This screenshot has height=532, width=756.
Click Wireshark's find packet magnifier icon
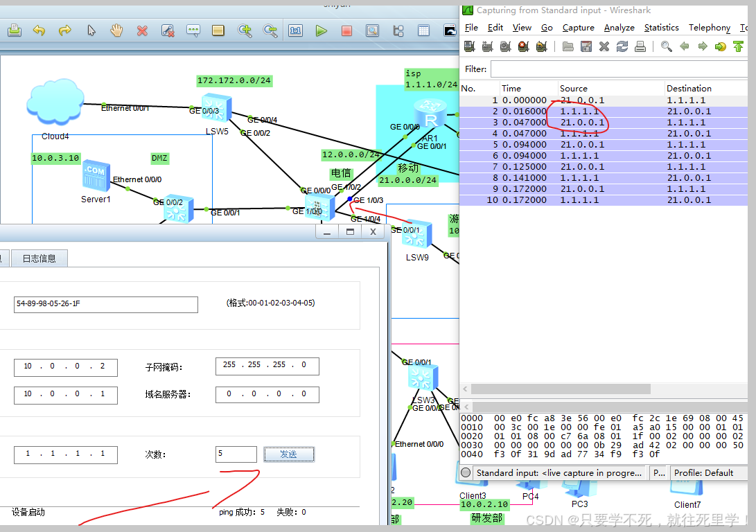tap(666, 46)
